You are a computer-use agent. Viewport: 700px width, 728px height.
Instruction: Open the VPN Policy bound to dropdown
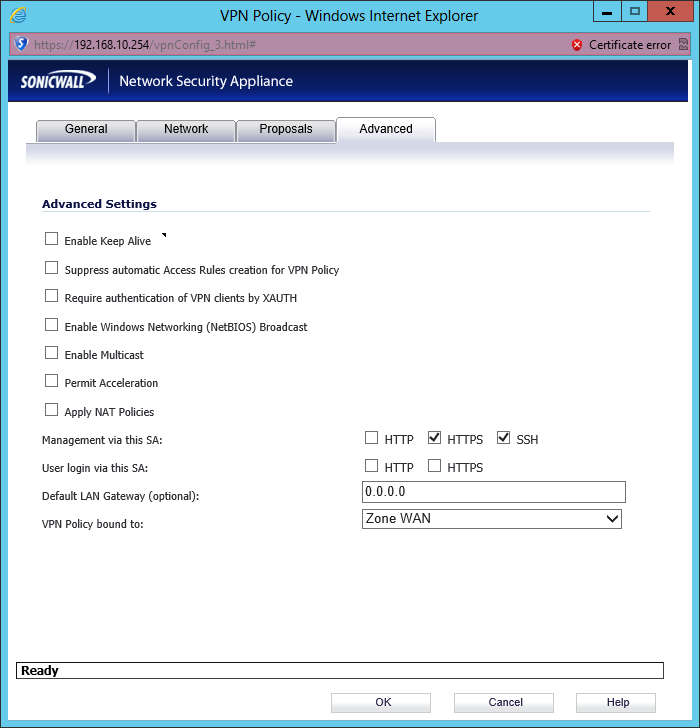pyautogui.click(x=491, y=519)
